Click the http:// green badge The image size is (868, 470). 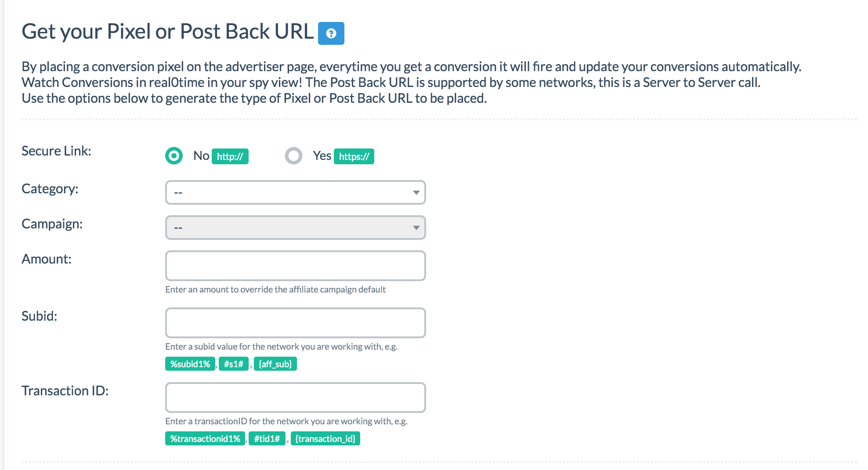pos(230,156)
